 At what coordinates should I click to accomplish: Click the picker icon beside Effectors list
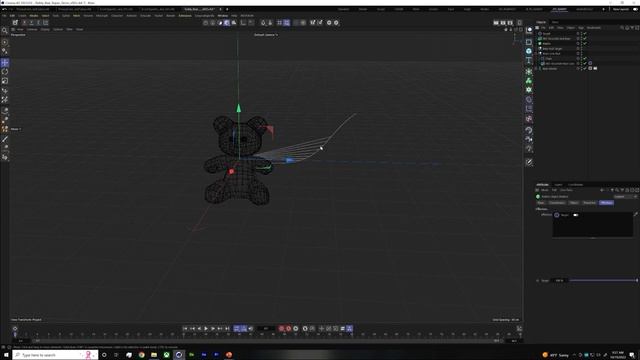coord(636,214)
